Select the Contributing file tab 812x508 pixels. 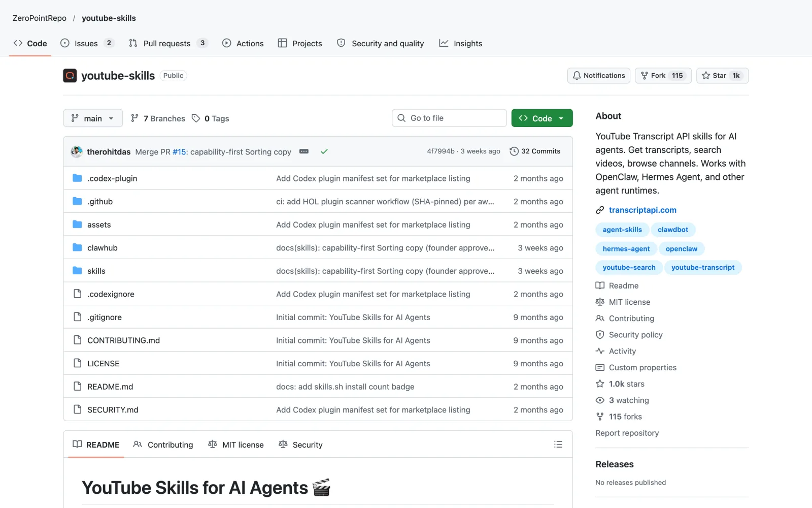[163, 444]
